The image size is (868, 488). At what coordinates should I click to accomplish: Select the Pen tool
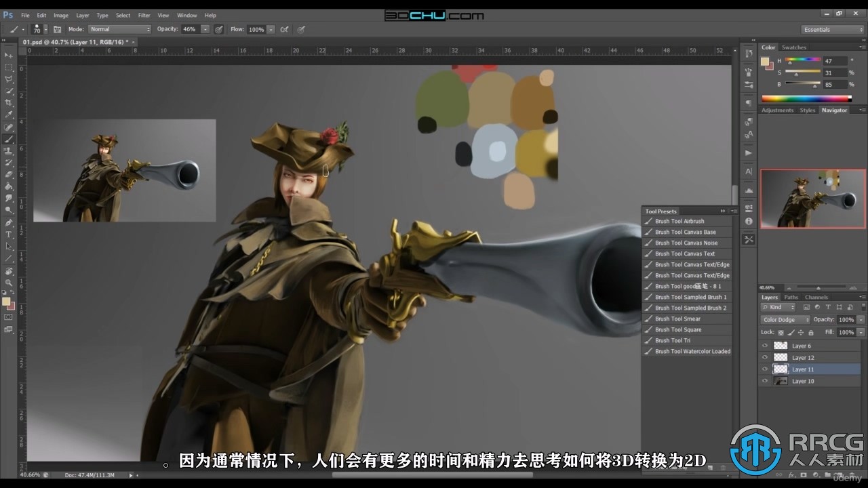pos(9,222)
